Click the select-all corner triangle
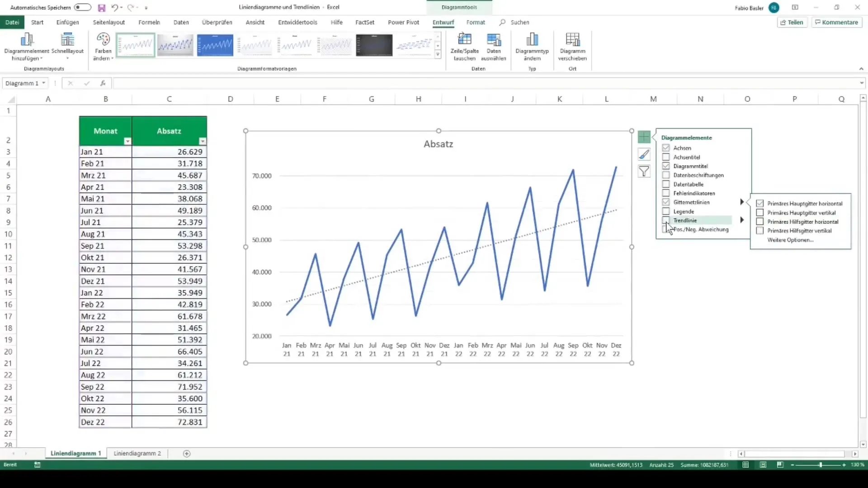Screen dimensions: 868x488 pyautogui.click(x=12, y=99)
